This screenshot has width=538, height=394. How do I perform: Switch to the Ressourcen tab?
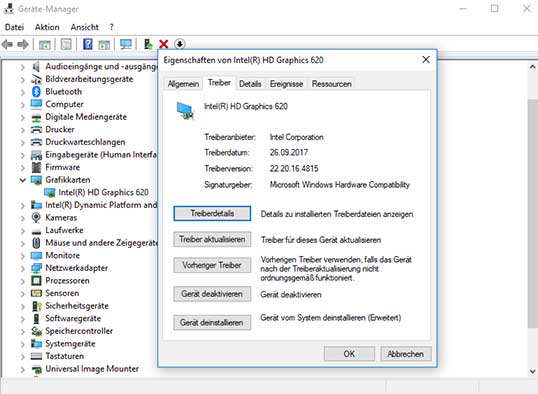pos(331,84)
